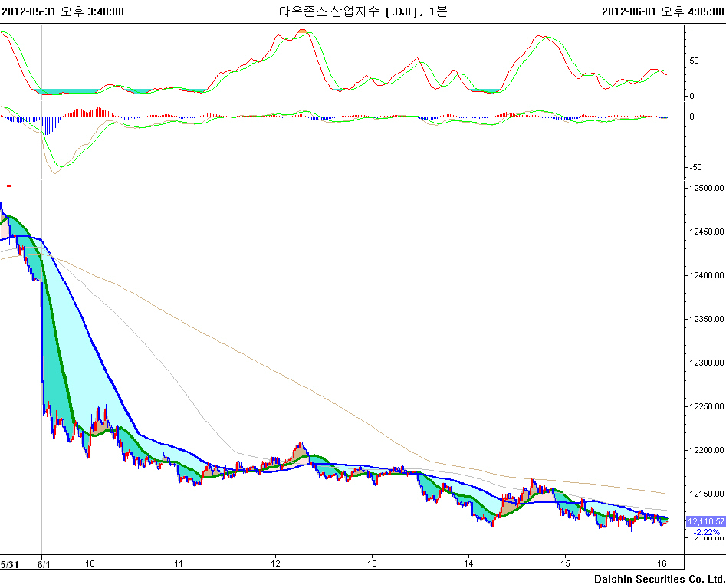Click the 16 hour mark on time axis
Viewport: 726px width, 588px height.
click(x=662, y=563)
